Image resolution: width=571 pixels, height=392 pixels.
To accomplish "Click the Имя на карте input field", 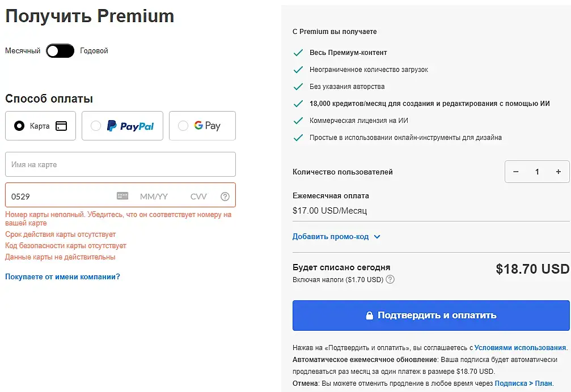I will tap(120, 164).
